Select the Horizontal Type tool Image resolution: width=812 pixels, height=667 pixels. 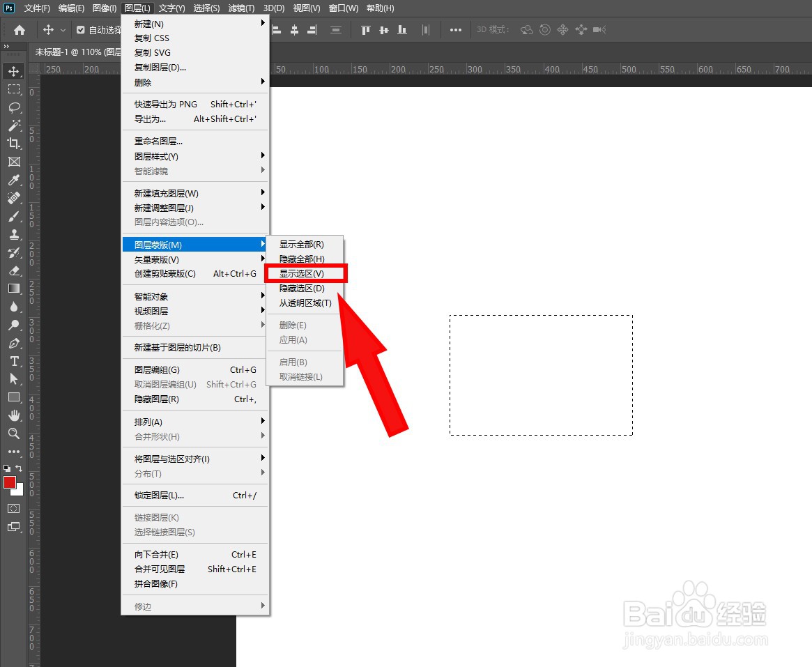tap(14, 361)
